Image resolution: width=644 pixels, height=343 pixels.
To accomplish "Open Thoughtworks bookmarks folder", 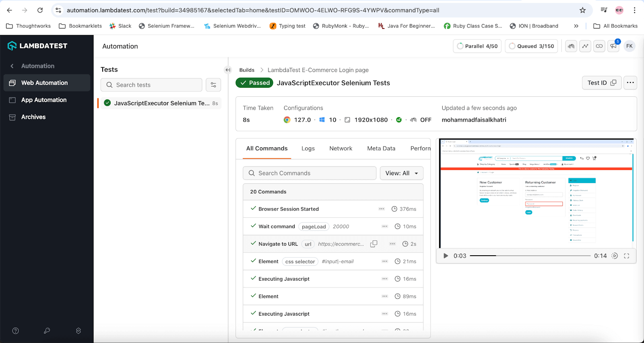I will click(x=29, y=26).
